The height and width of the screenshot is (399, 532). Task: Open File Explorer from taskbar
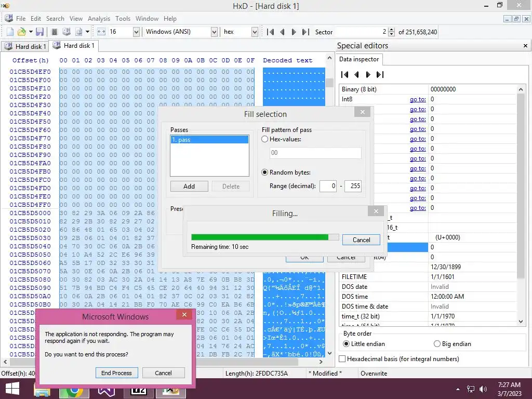click(x=42, y=390)
